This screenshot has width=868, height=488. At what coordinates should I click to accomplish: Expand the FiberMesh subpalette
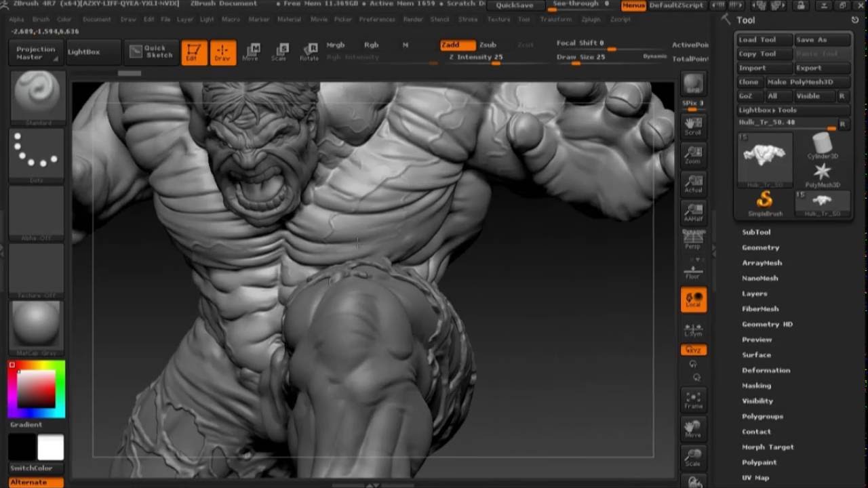(x=760, y=309)
